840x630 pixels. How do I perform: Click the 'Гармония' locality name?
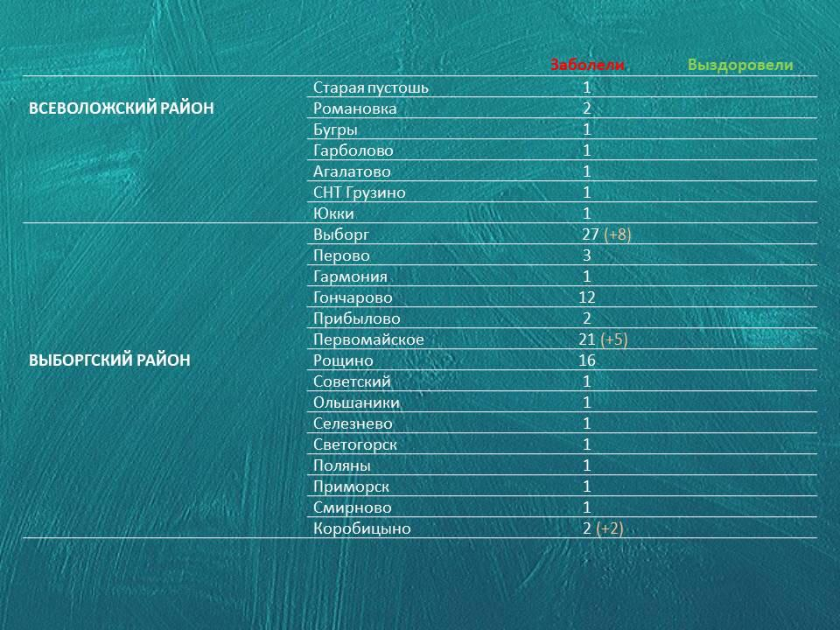[x=350, y=276]
